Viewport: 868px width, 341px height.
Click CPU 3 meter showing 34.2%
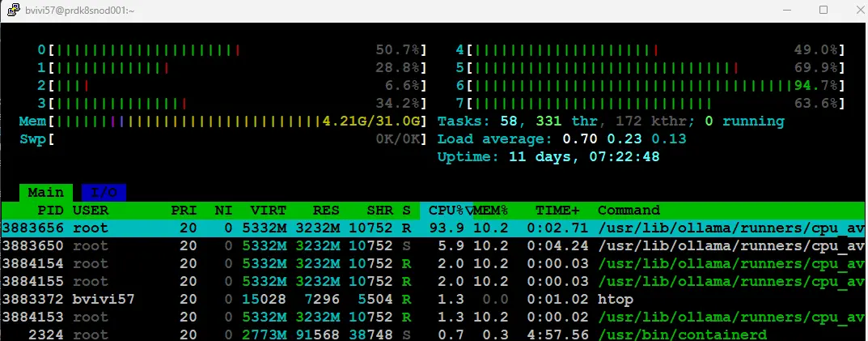(232, 104)
